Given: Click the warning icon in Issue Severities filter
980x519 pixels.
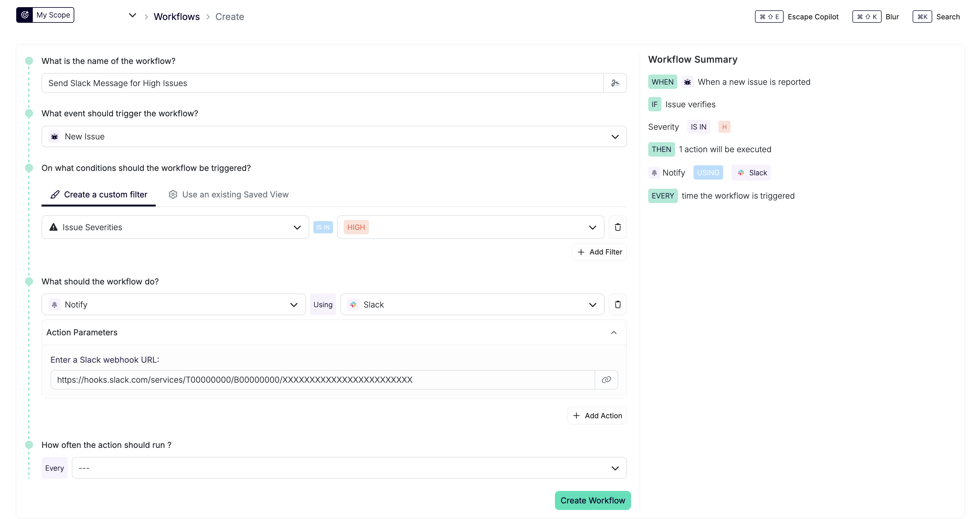Looking at the screenshot, I should tap(53, 227).
